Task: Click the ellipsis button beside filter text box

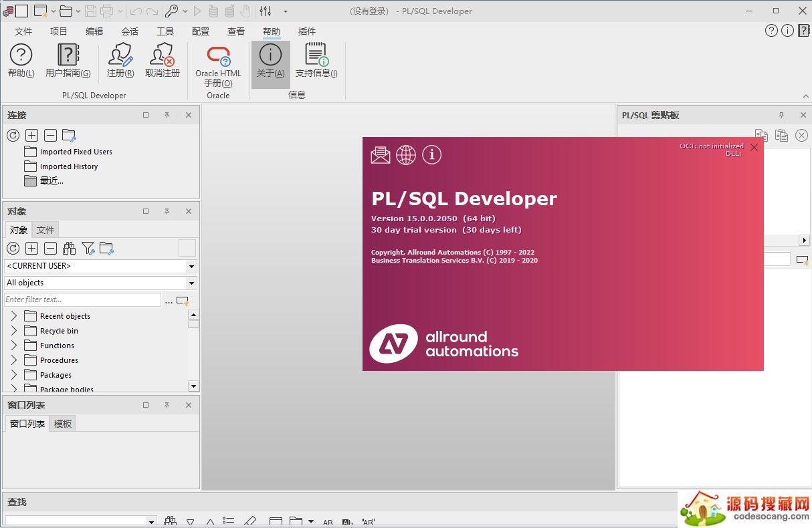Action: [169, 301]
